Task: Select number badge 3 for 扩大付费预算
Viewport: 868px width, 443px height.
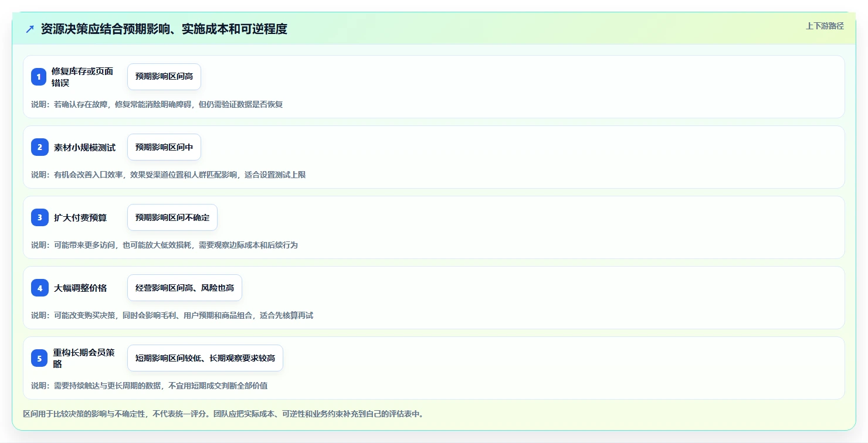Action: tap(39, 217)
